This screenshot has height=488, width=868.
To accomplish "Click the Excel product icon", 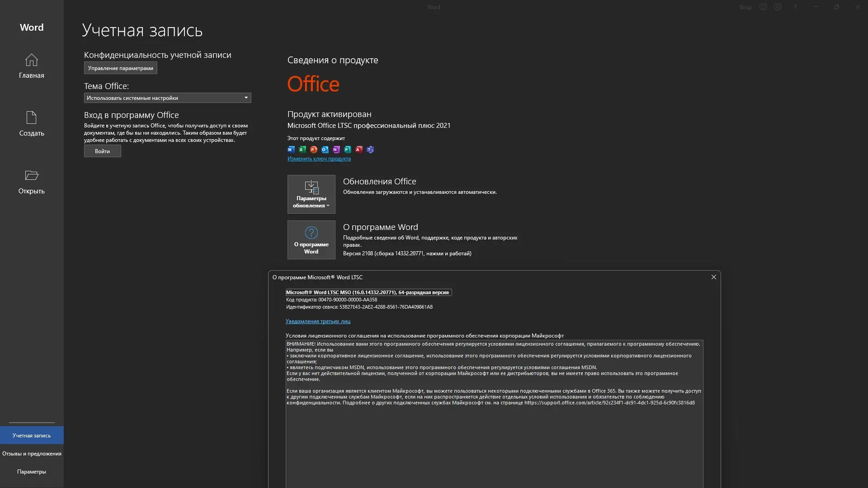I will pos(302,150).
